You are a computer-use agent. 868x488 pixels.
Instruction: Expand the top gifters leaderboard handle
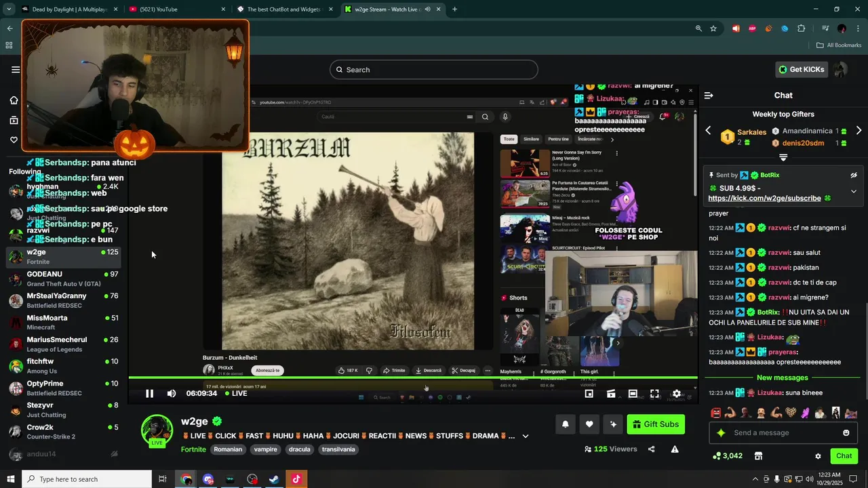pos(783,157)
